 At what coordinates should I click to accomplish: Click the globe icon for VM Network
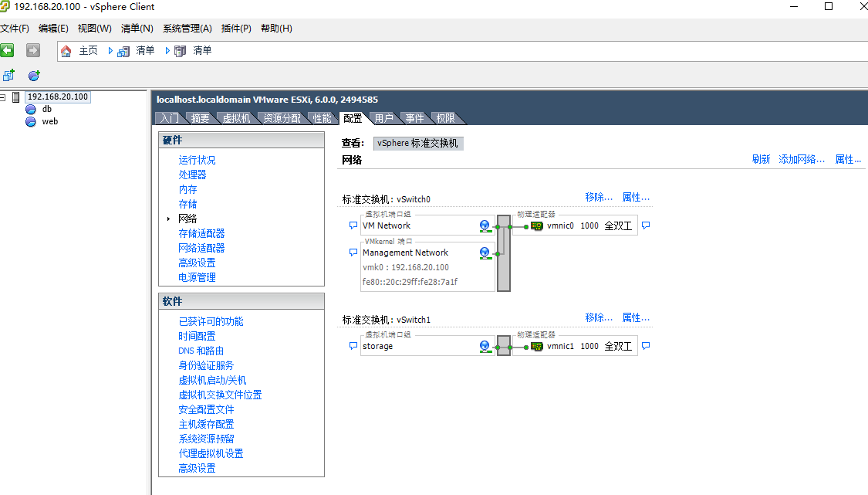click(x=485, y=226)
